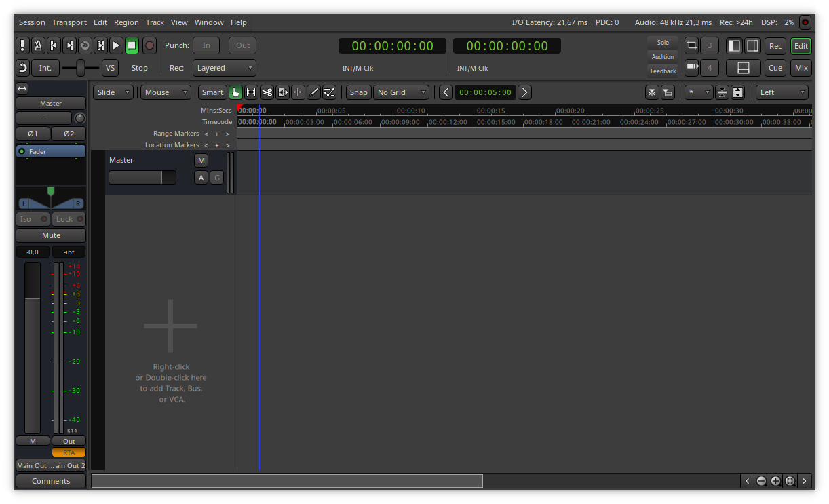The height and width of the screenshot is (504, 829).
Task: Open the Comments button in mixer strip
Action: point(51,481)
